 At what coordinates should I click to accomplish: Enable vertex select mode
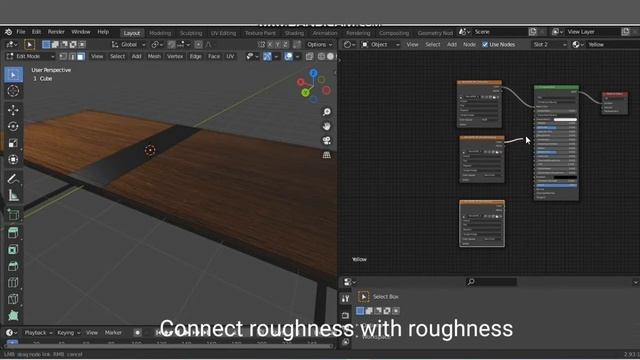coord(63,56)
